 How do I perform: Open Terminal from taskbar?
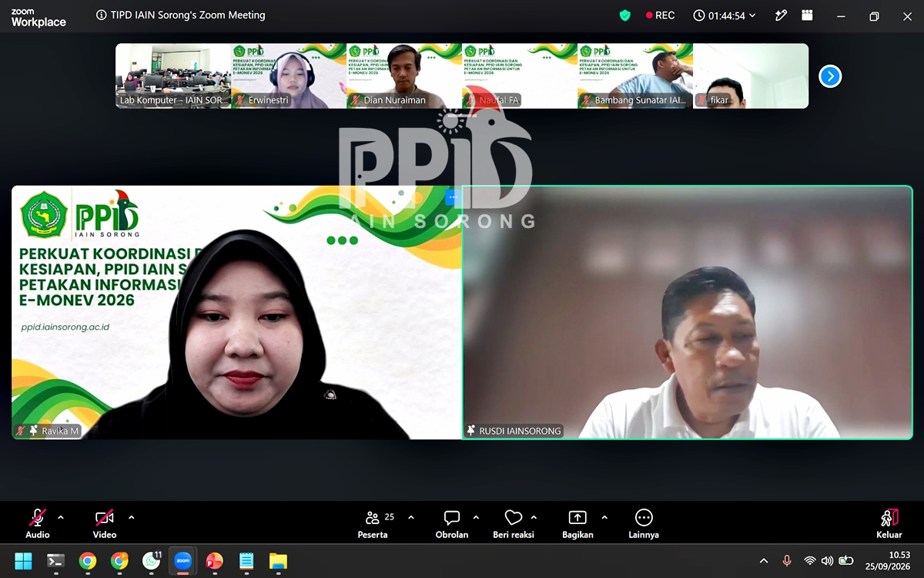55,561
